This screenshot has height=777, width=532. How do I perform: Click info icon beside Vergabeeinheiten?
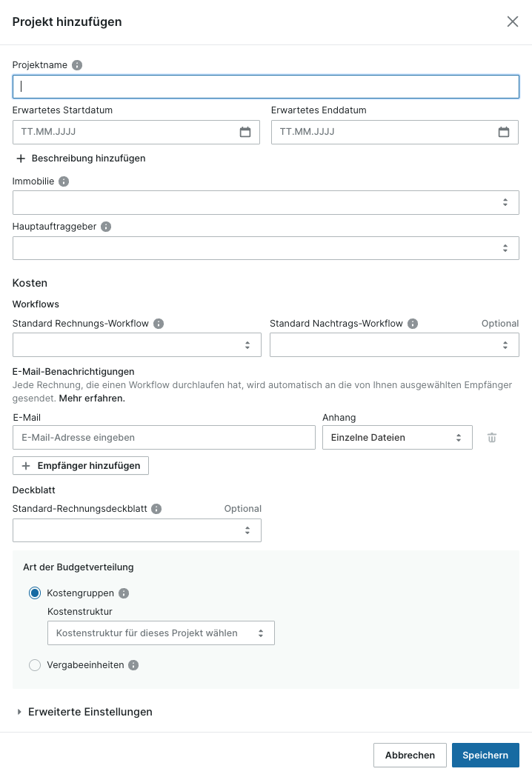(x=133, y=665)
